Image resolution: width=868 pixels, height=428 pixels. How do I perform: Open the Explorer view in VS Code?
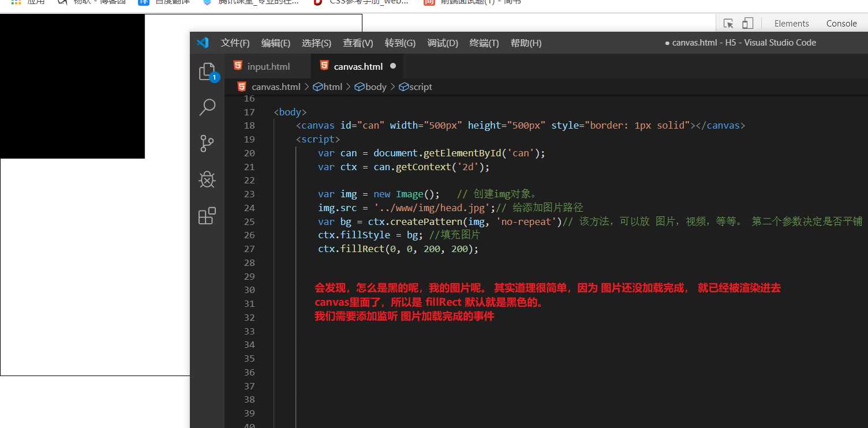coord(207,72)
